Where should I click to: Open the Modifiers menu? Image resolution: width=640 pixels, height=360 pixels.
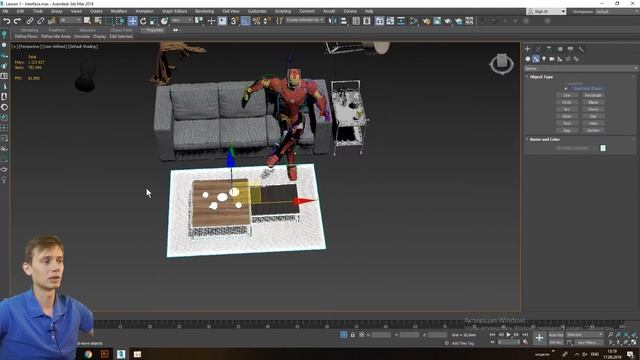point(119,11)
